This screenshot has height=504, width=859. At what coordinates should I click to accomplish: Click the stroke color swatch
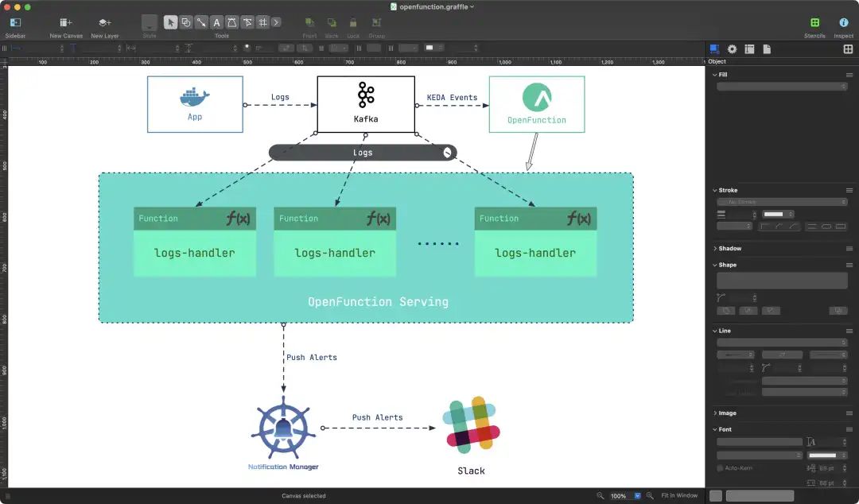(x=774, y=214)
